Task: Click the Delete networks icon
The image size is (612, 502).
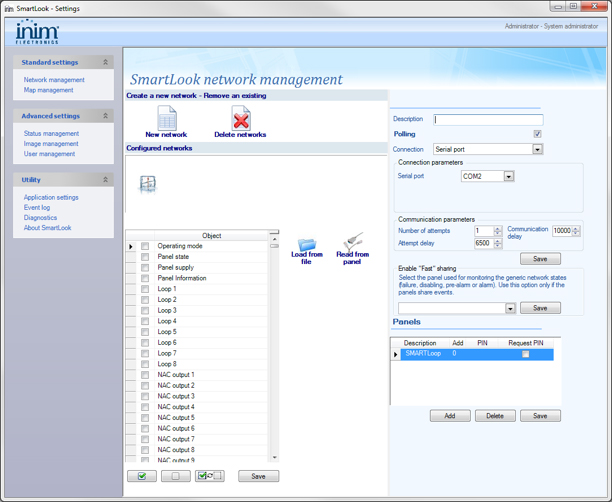Action: click(x=240, y=120)
